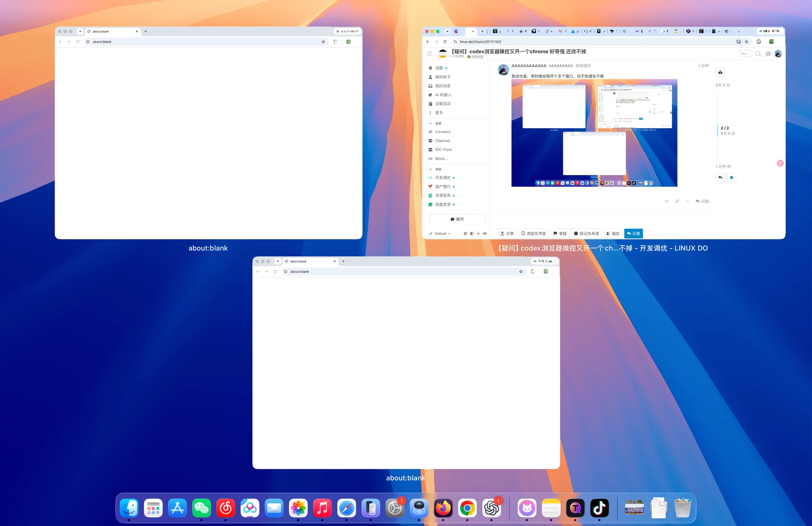Click the screenshot image in the forum post
This screenshot has width=812, height=526.
click(x=594, y=133)
